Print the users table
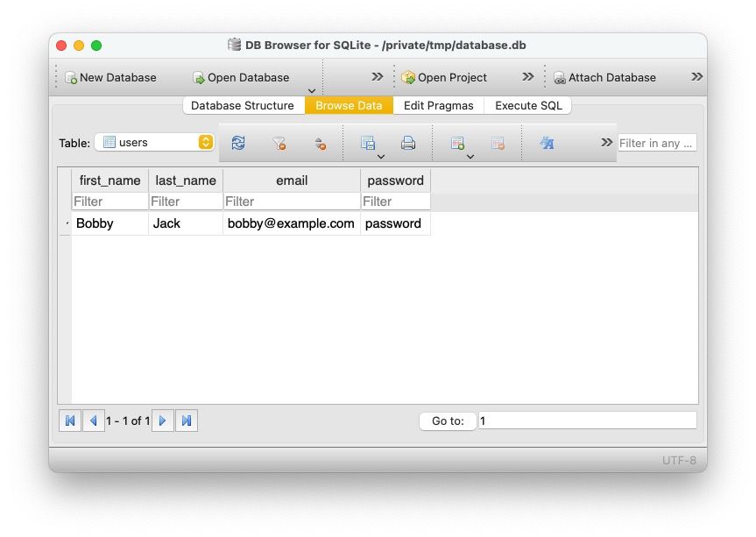 (x=408, y=142)
